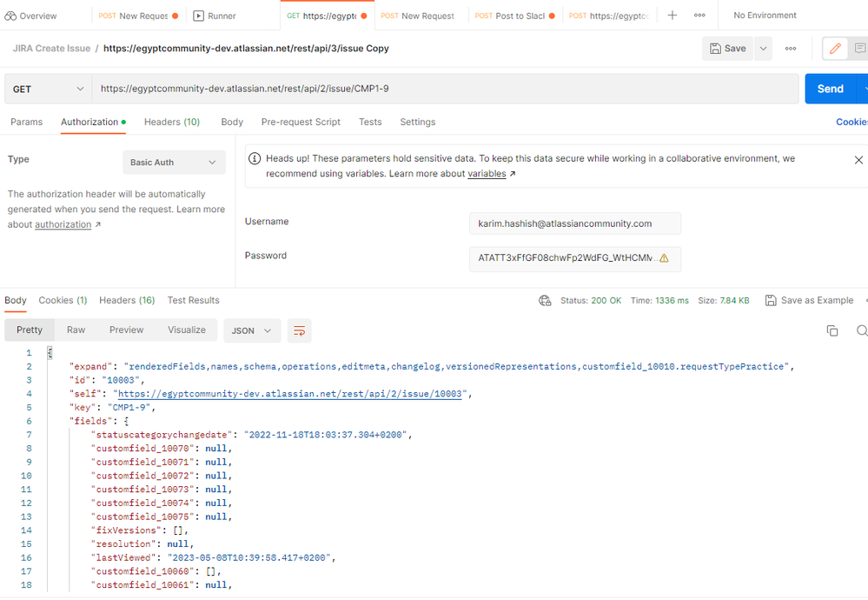This screenshot has height=600, width=868.
Task: Select the Pretty view
Action: 30,330
